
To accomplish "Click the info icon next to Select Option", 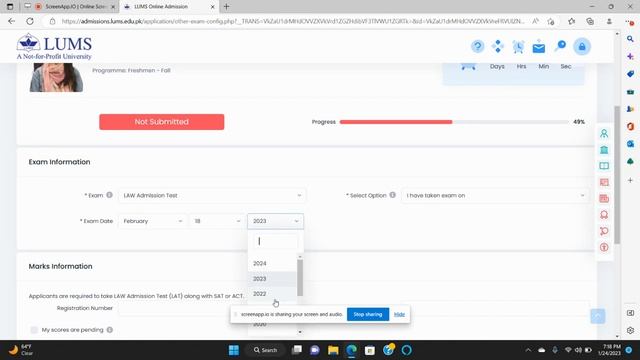I will 393,195.
